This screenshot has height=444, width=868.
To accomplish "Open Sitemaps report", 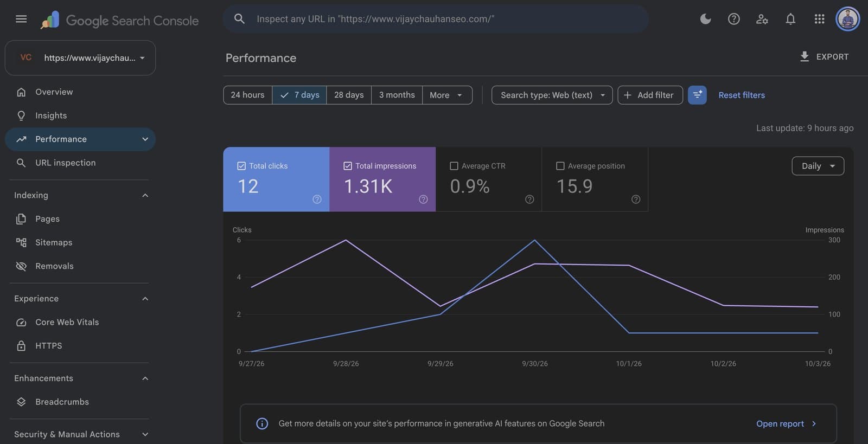I will pos(80,242).
